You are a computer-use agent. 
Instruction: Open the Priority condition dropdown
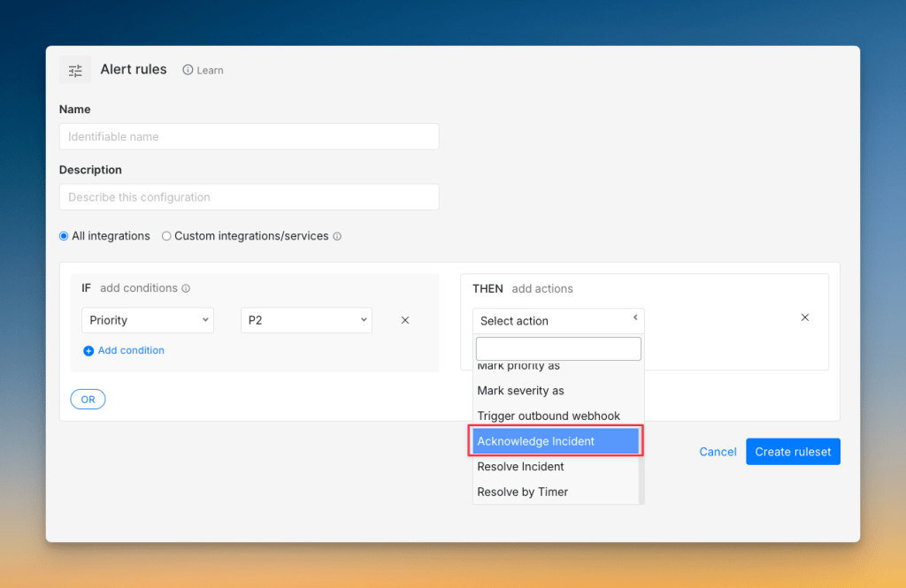coord(147,320)
